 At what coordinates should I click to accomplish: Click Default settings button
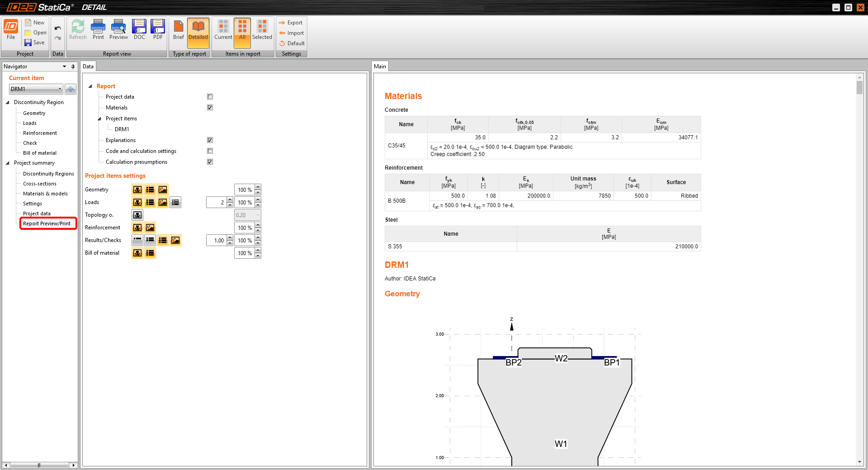coord(292,43)
